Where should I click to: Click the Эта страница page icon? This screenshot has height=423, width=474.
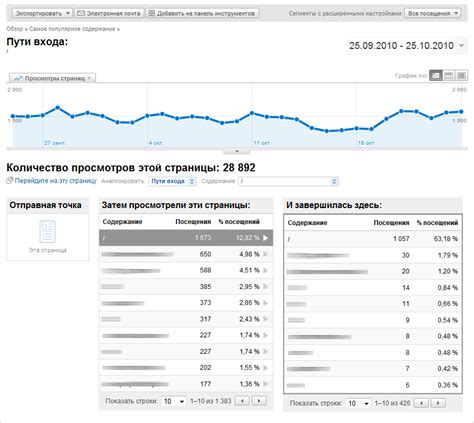coord(48,231)
